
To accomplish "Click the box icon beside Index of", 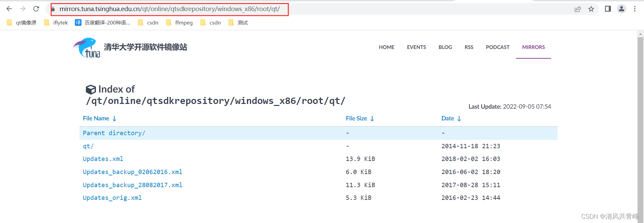I will (91, 90).
